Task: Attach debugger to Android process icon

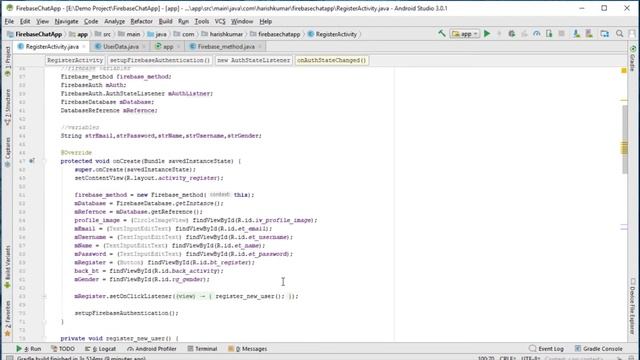Action: tap(549, 34)
